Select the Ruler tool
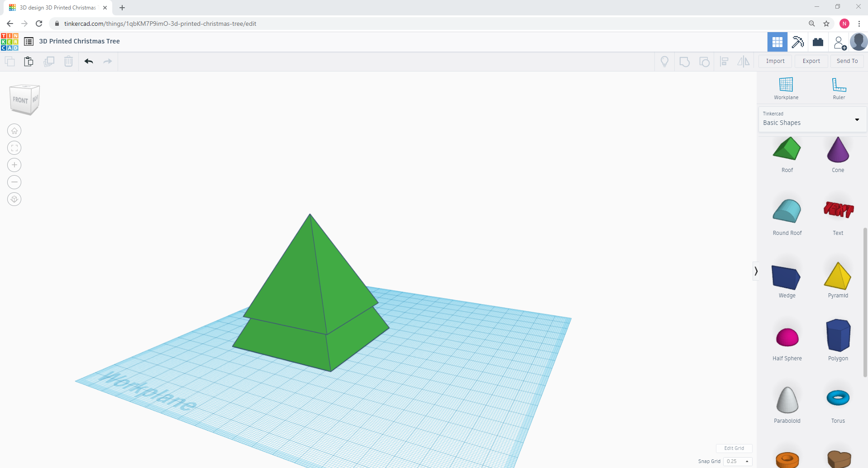The width and height of the screenshot is (868, 468). [839, 88]
